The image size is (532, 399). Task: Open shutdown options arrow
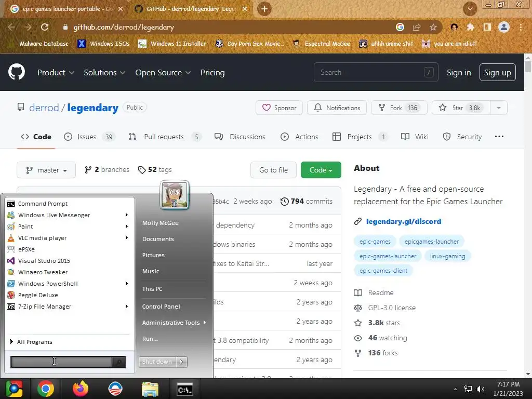(181, 362)
